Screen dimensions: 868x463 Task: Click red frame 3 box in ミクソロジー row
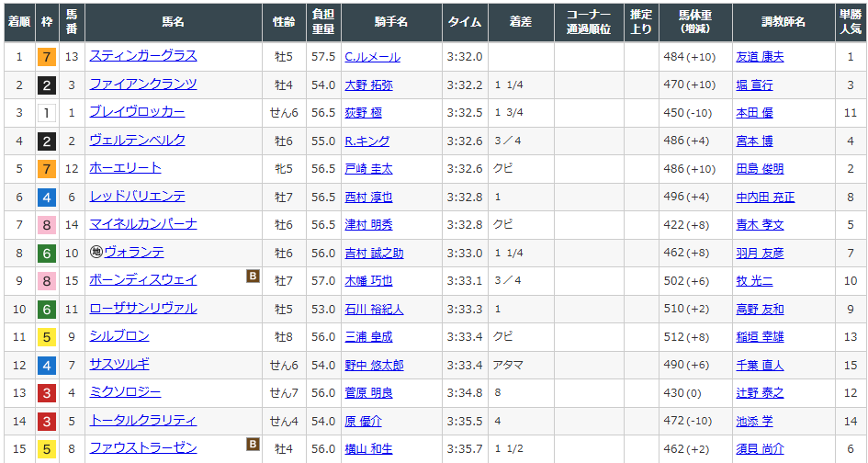[46, 393]
